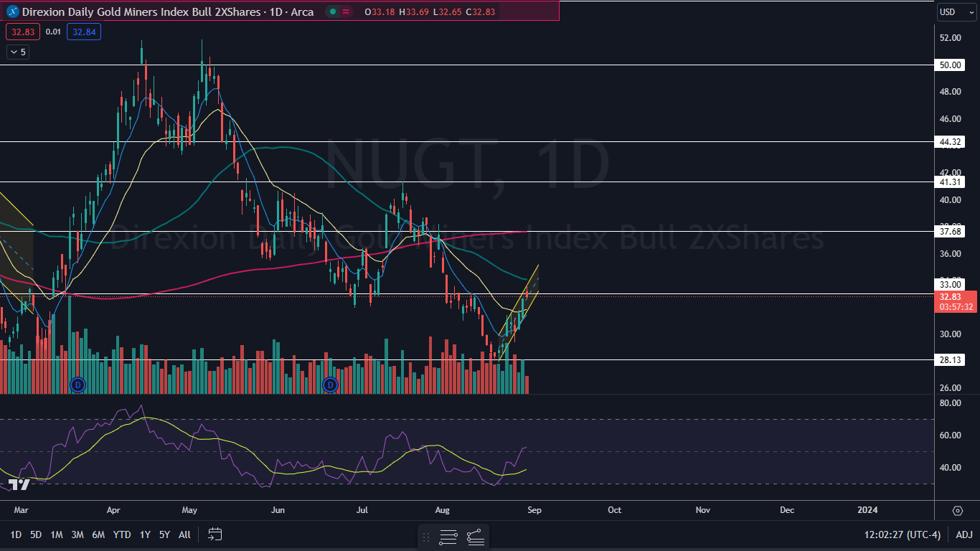Click the Aug label on time axis
The image size is (980, 551).
tap(443, 510)
